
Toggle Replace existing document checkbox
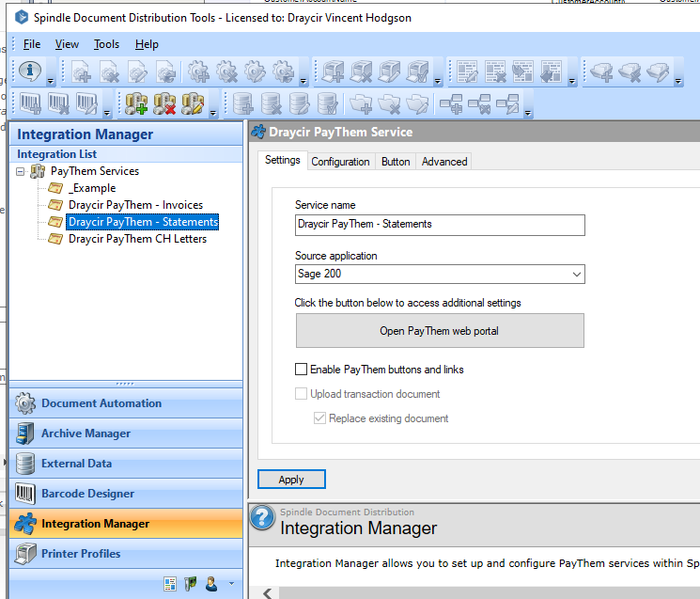pos(319,418)
